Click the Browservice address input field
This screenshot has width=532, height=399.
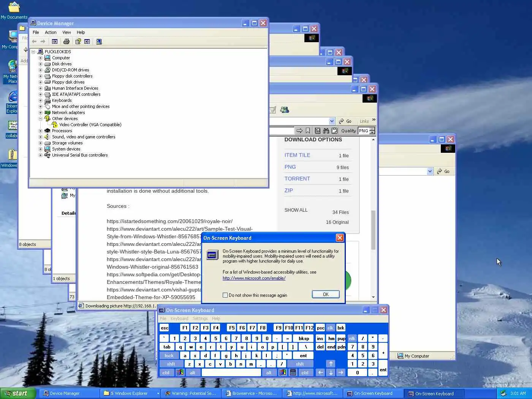click(281, 131)
